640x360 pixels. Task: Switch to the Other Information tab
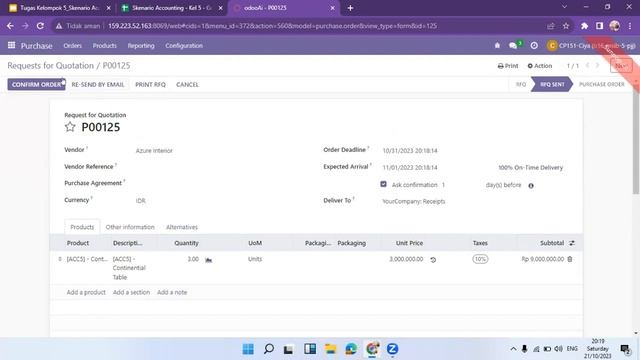tap(130, 227)
